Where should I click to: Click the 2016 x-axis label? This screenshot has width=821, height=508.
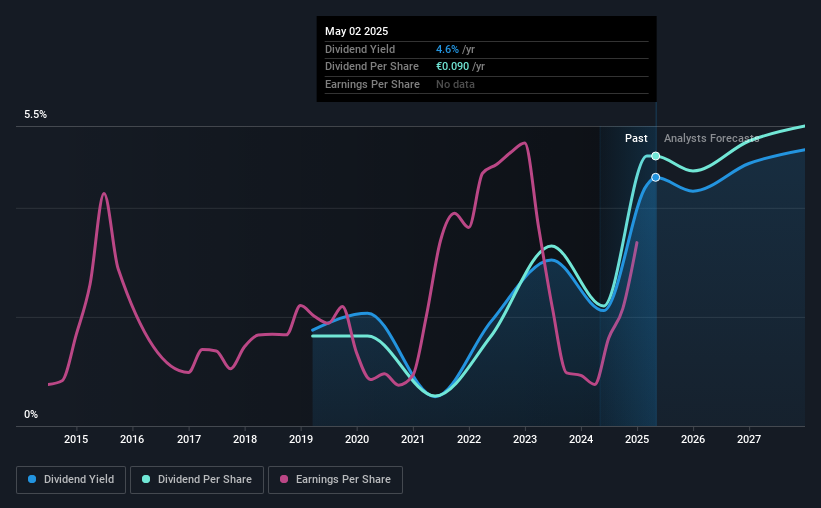132,439
